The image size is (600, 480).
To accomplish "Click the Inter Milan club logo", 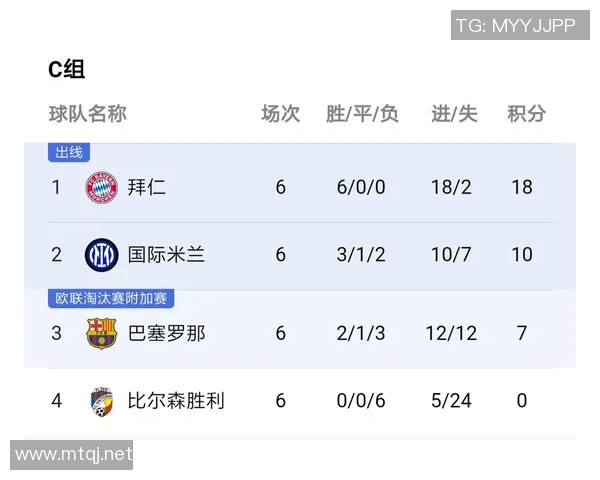I will pyautogui.click(x=102, y=254).
